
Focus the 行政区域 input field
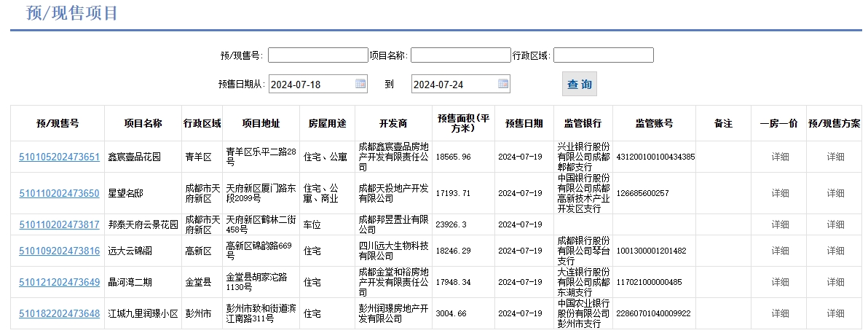pos(604,55)
